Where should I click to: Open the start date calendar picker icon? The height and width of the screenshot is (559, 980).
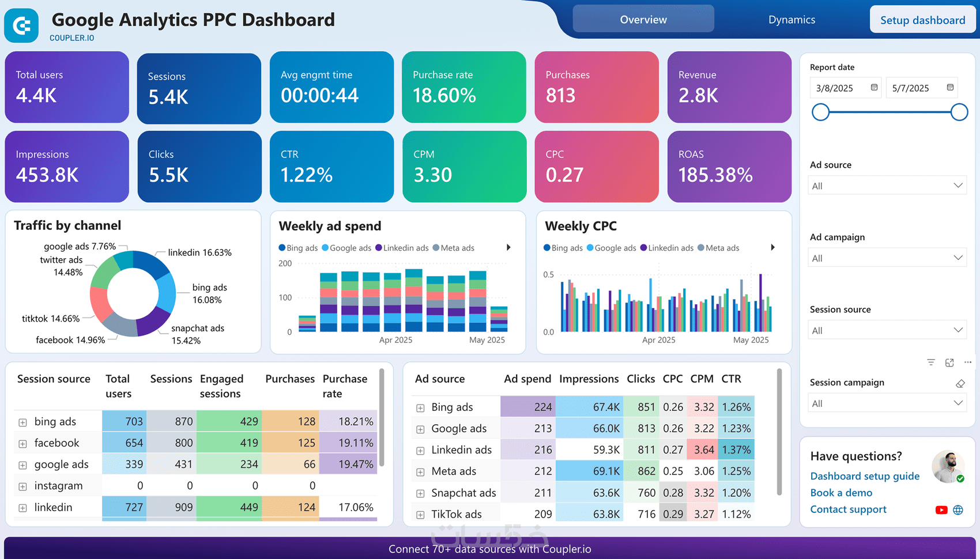point(874,88)
